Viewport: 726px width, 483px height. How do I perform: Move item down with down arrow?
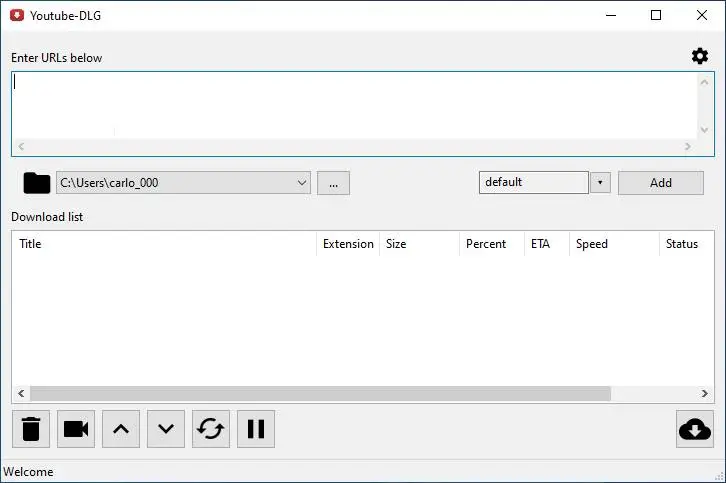coord(166,429)
